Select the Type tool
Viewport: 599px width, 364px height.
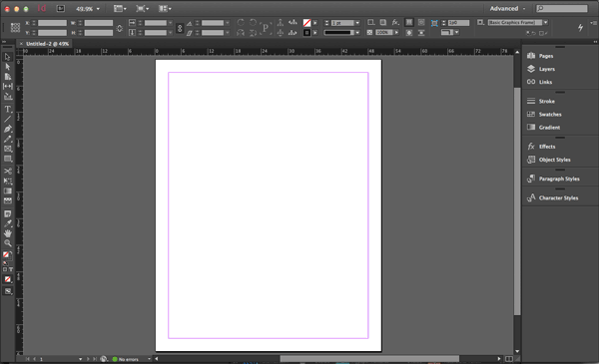8,110
